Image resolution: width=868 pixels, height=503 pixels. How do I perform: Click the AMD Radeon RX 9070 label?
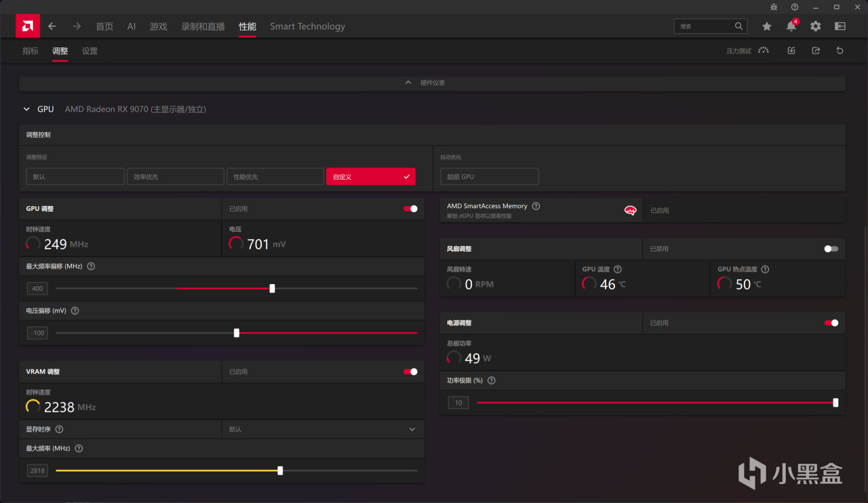[136, 109]
